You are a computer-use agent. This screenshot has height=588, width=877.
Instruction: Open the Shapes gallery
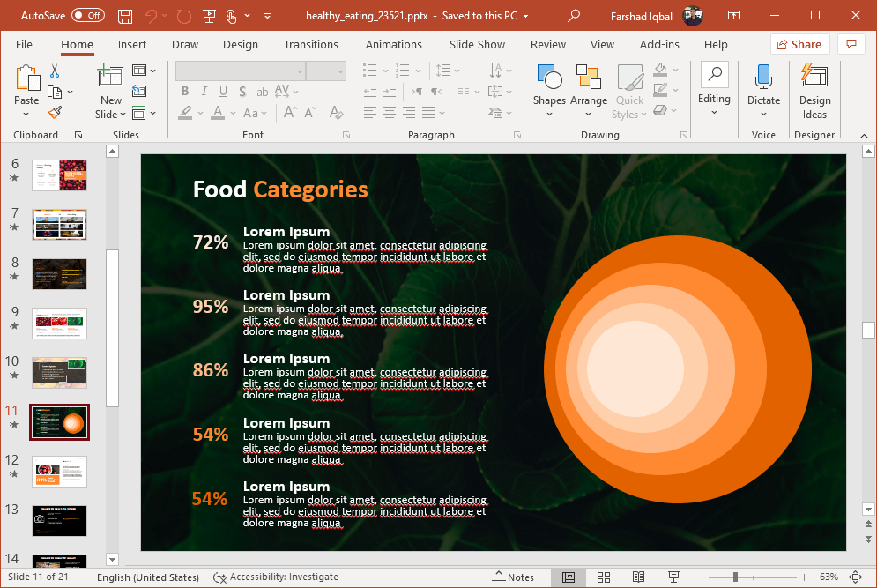click(548, 86)
